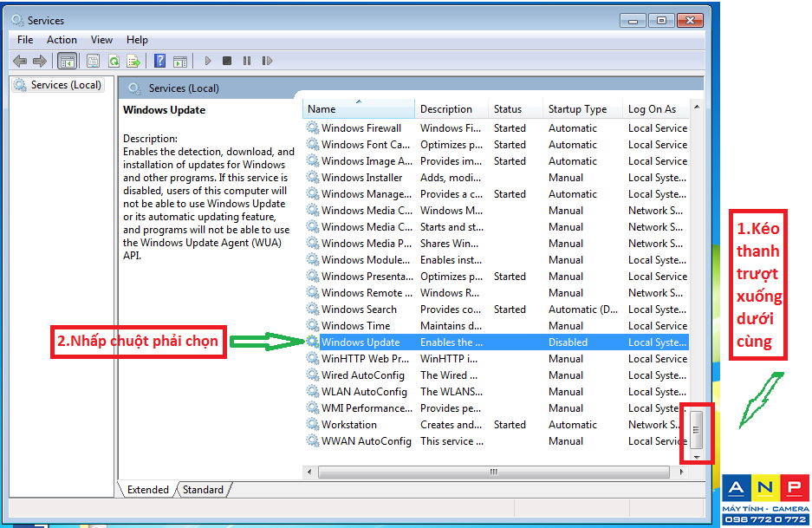The height and width of the screenshot is (528, 812).
Task: Sort by the Name column header
Action: pyautogui.click(x=359, y=109)
